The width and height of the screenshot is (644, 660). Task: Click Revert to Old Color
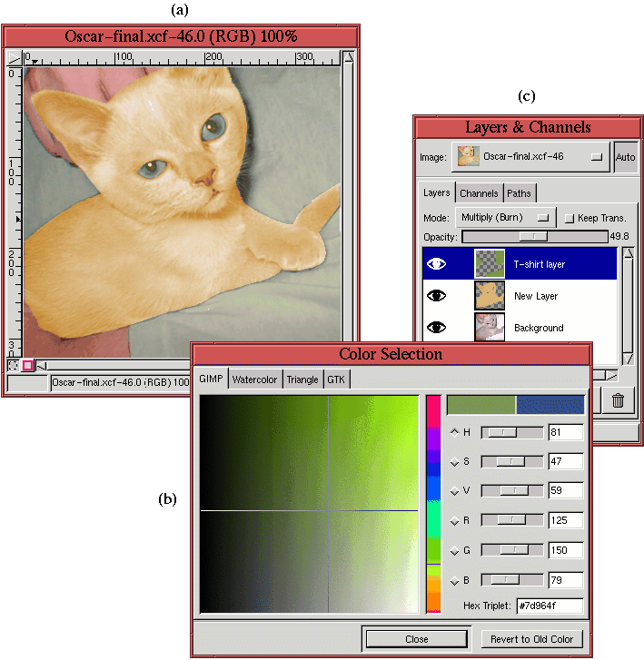(531, 639)
